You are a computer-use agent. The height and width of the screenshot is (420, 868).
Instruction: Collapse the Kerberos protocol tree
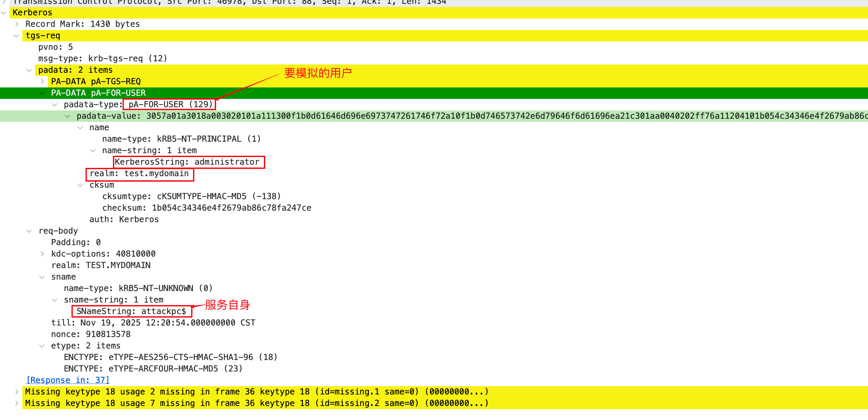pyautogui.click(x=4, y=13)
